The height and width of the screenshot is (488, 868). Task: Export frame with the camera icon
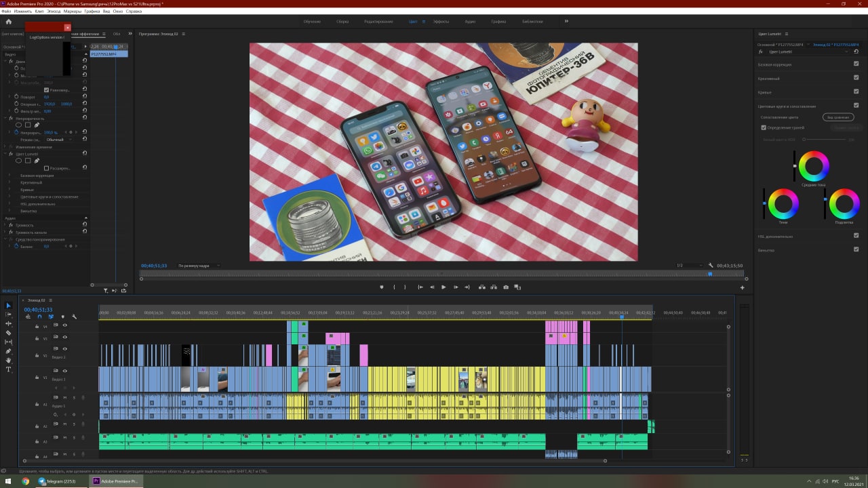coord(506,287)
